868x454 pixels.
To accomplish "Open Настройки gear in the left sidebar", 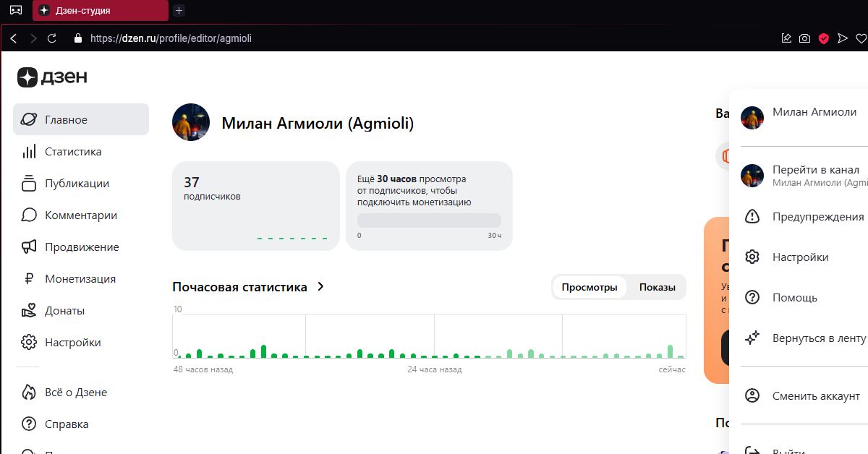I will [72, 343].
